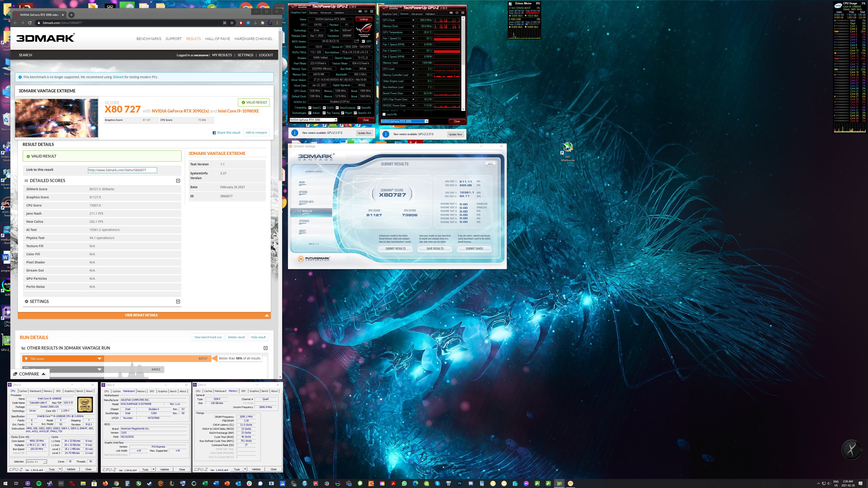Toggle DirectCompute checkbox in GPU-Z

click(337, 108)
